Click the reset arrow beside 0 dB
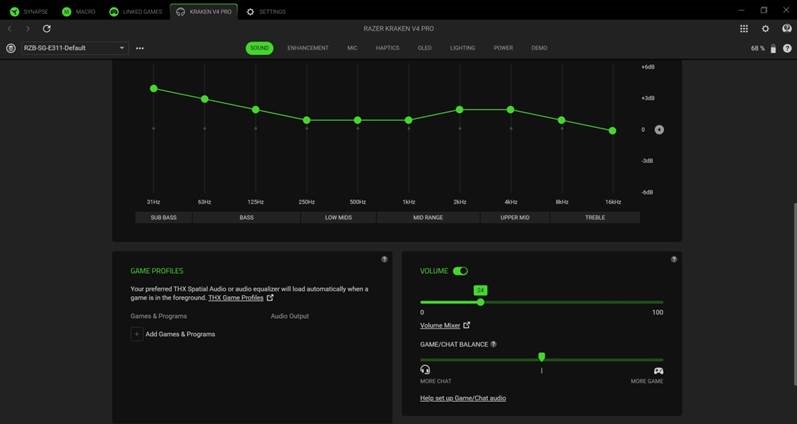This screenshot has height=424, width=797. [659, 130]
